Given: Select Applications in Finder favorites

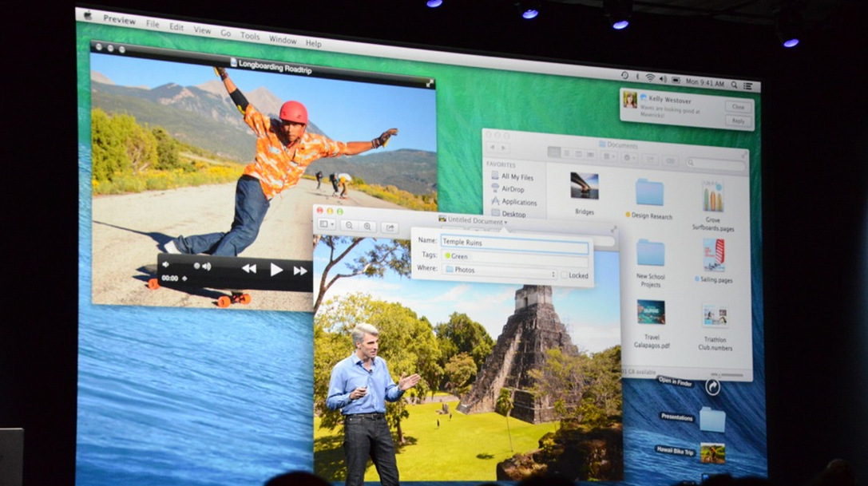Looking at the screenshot, I should [517, 202].
